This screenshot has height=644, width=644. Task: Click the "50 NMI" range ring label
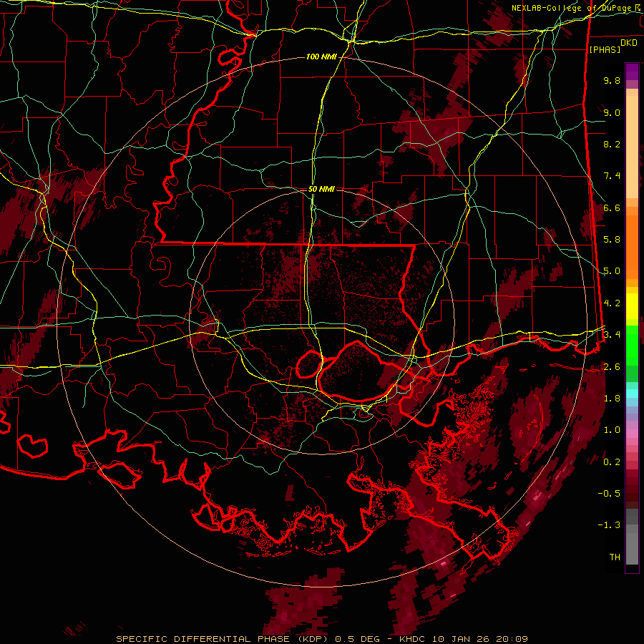coord(321,190)
